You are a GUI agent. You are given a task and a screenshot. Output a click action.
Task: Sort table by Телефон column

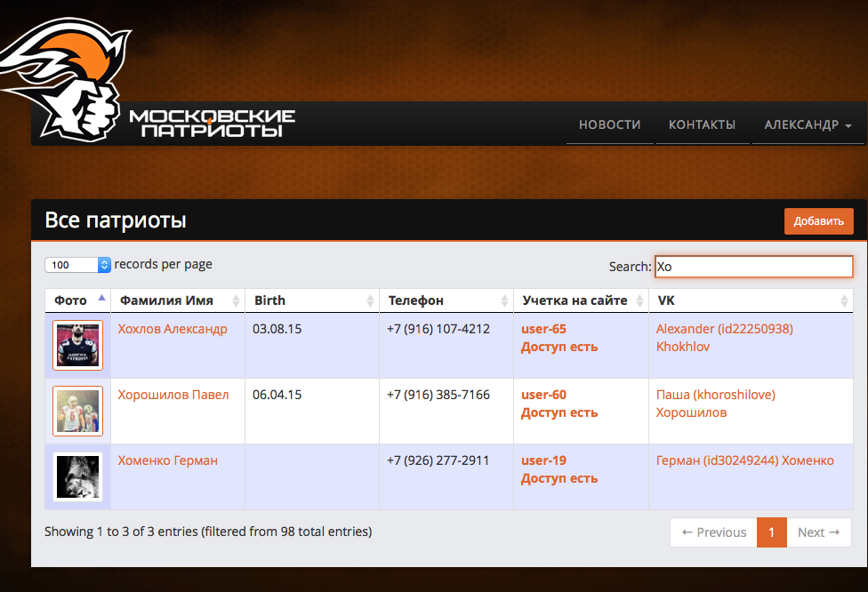point(446,300)
